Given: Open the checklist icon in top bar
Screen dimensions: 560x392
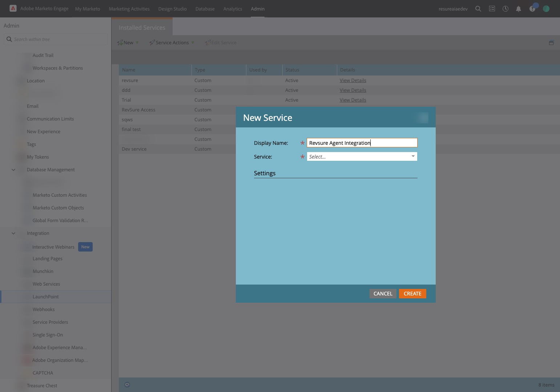Looking at the screenshot, I should (x=492, y=9).
